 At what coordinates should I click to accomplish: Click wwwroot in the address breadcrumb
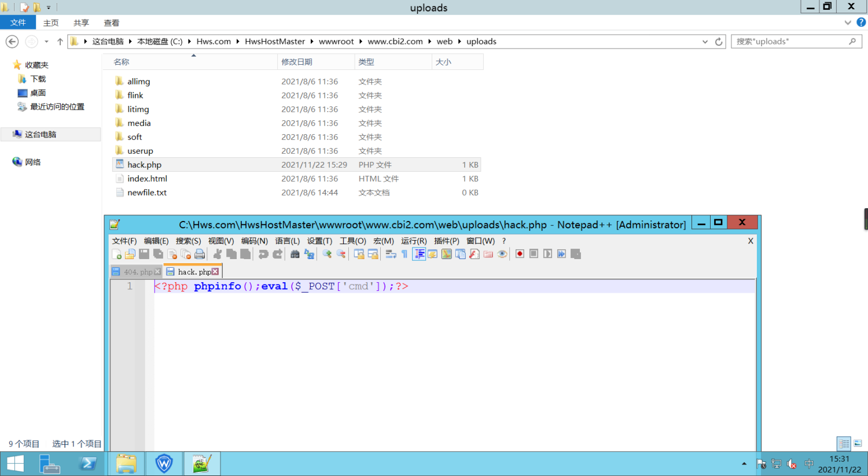(x=336, y=42)
